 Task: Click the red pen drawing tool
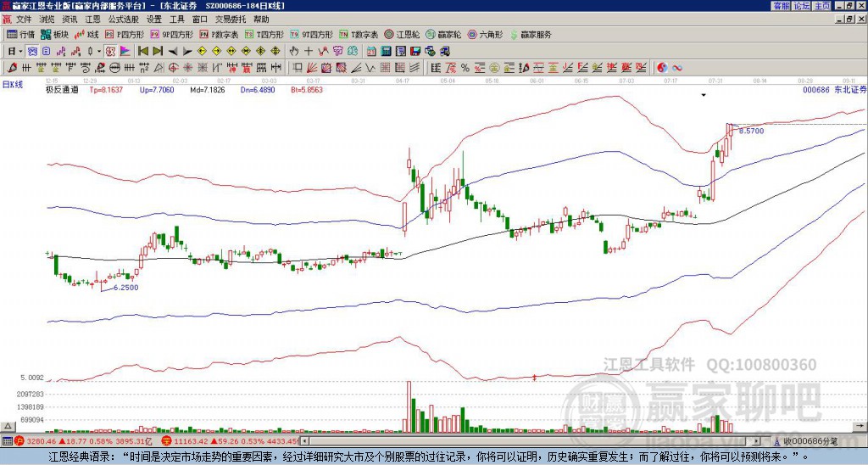click(x=11, y=68)
